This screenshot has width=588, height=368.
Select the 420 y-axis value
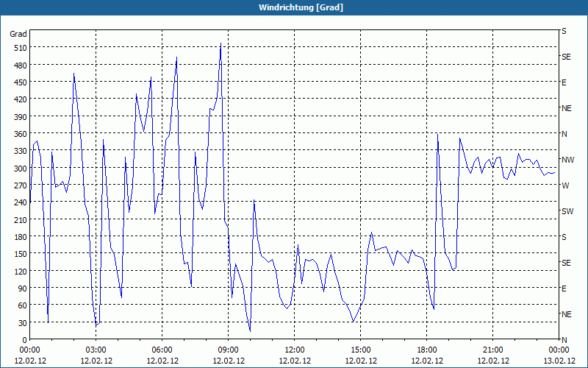21,99
